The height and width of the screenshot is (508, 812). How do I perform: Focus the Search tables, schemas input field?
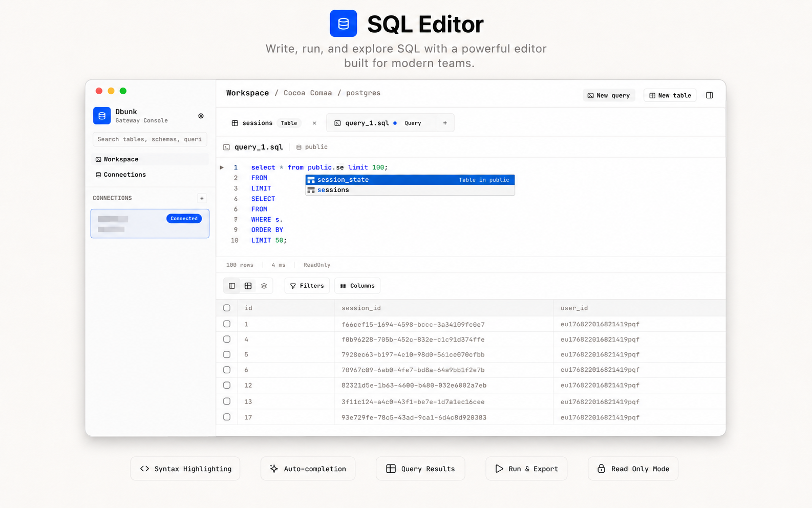(150, 139)
